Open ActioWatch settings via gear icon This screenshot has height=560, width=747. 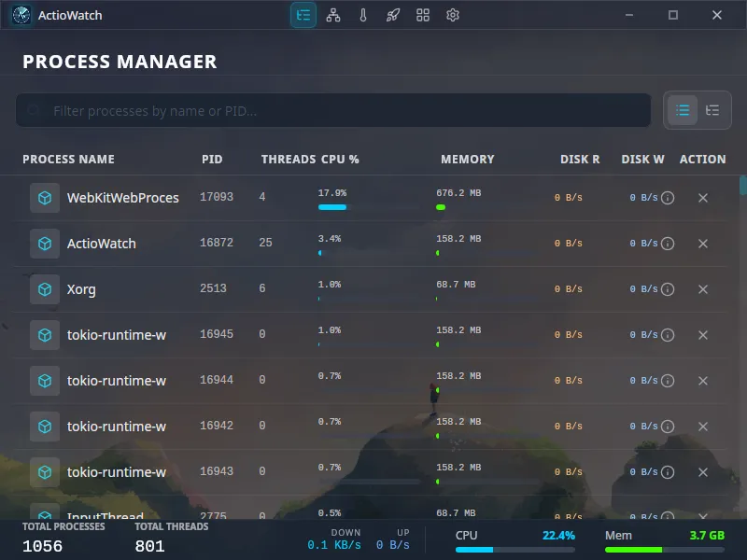pos(453,15)
